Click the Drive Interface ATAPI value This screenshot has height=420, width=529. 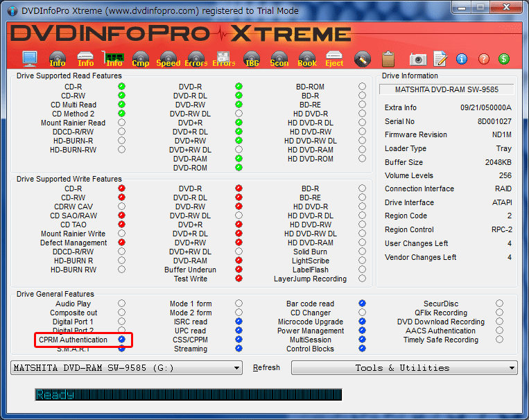tap(502, 203)
